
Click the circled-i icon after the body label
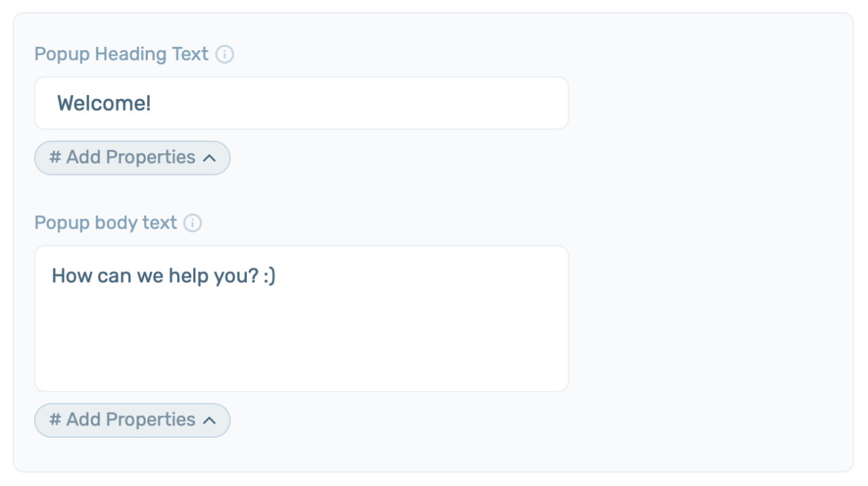click(193, 223)
